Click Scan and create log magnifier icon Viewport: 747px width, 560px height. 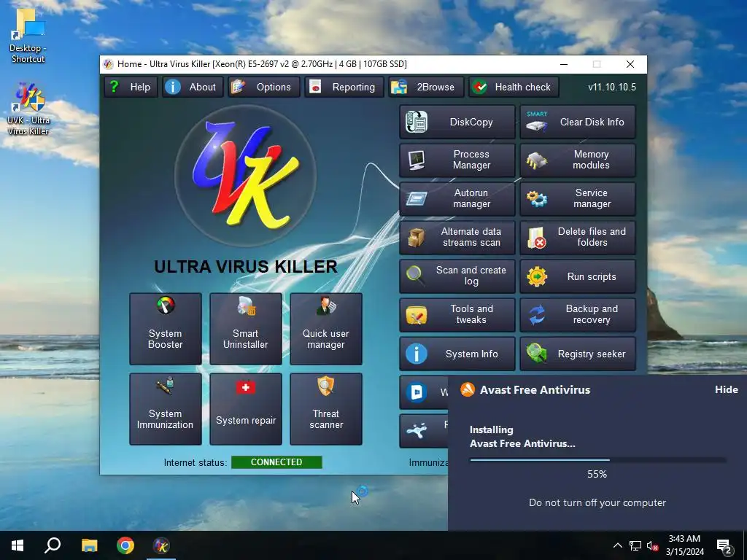point(415,276)
